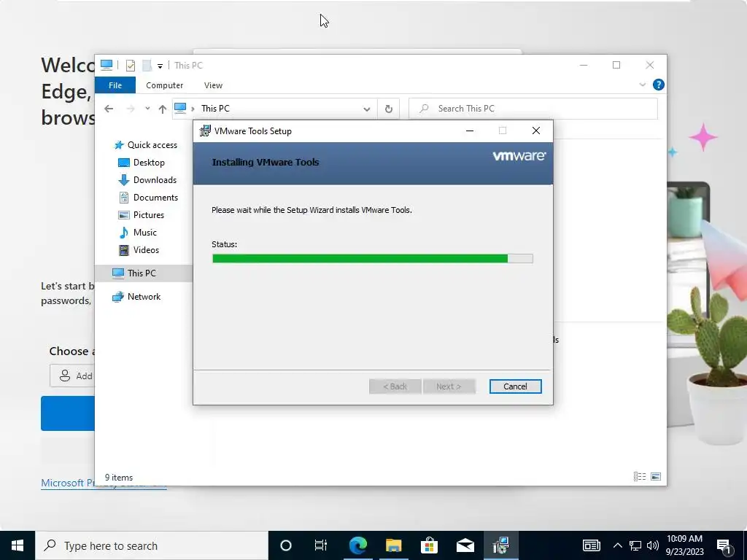The height and width of the screenshot is (560, 747).
Task: Go up one folder level in Explorer
Action: tap(163, 109)
